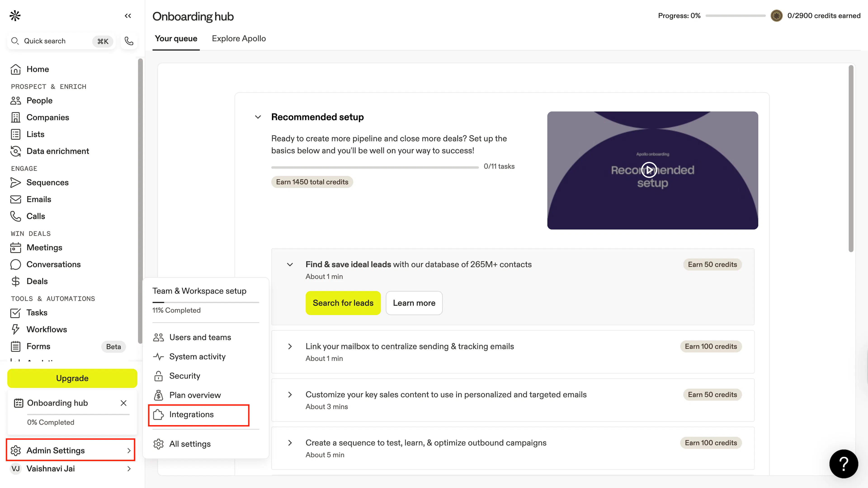Click the Apollo logo icon
868x488 pixels.
15,16
